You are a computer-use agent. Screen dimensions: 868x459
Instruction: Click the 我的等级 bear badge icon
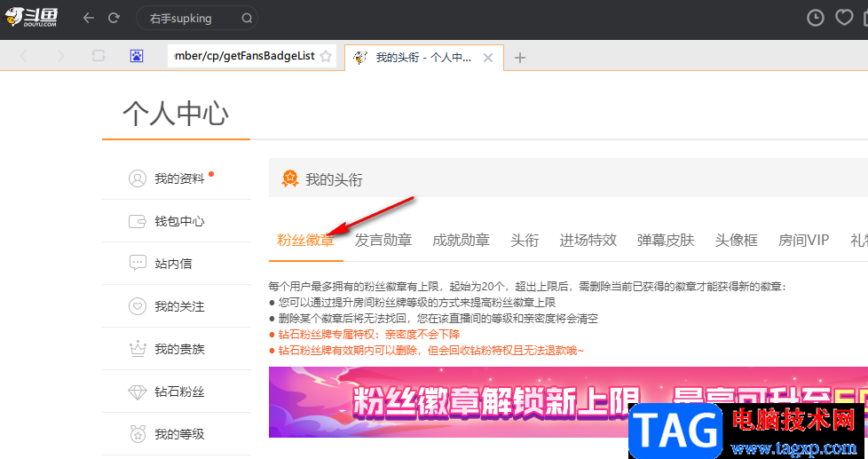(x=138, y=434)
